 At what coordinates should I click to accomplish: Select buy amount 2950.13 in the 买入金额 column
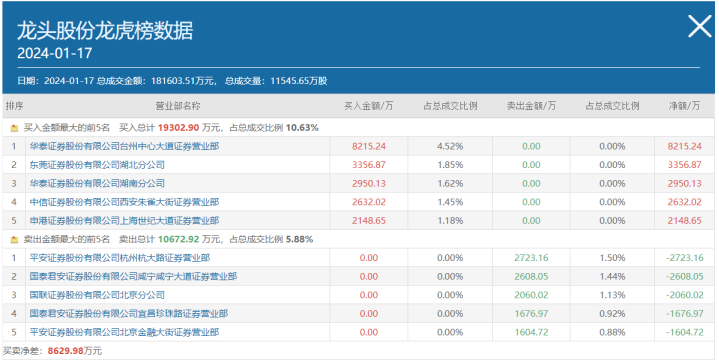(x=369, y=184)
